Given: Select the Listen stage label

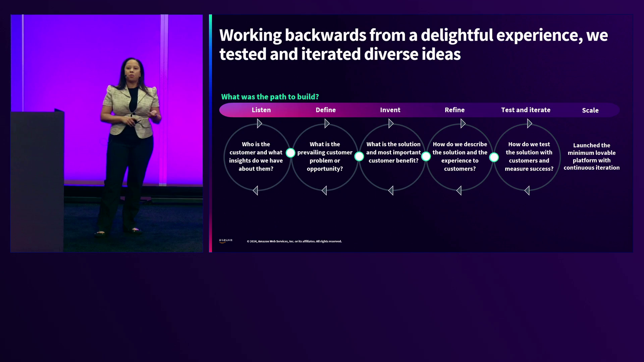Looking at the screenshot, I should [x=261, y=110].
